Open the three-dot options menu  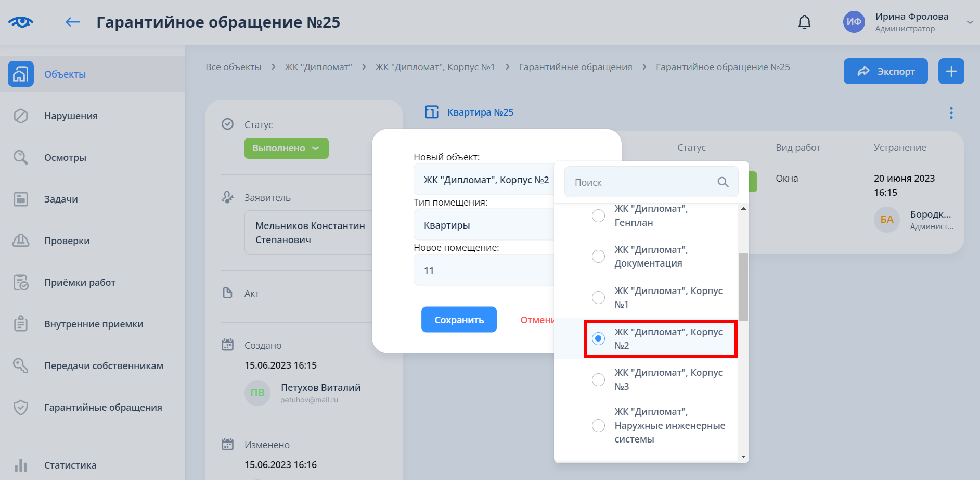(x=951, y=113)
